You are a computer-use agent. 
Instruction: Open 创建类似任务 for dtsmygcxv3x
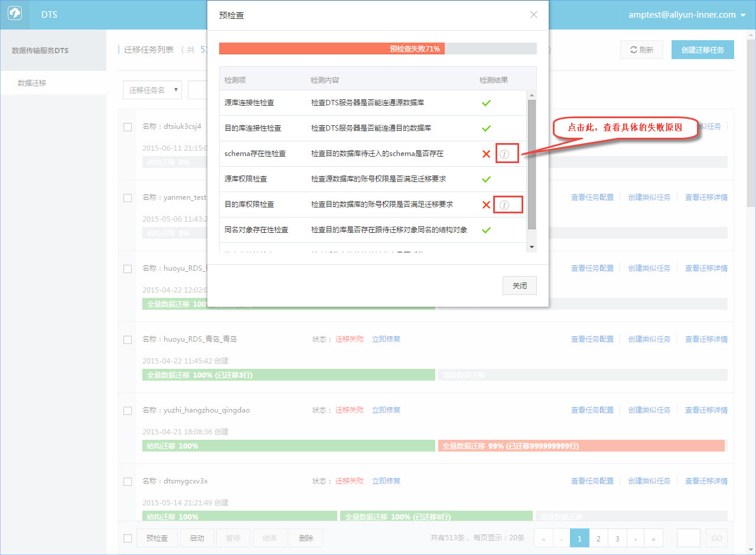650,481
